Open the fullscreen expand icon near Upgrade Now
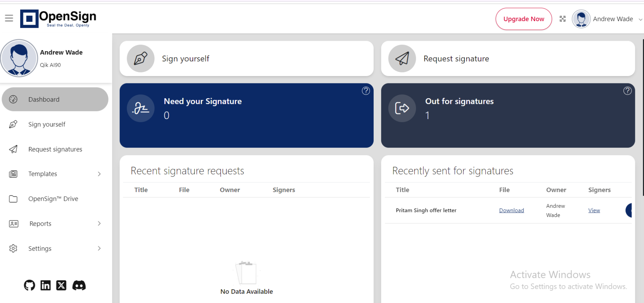 (562, 19)
